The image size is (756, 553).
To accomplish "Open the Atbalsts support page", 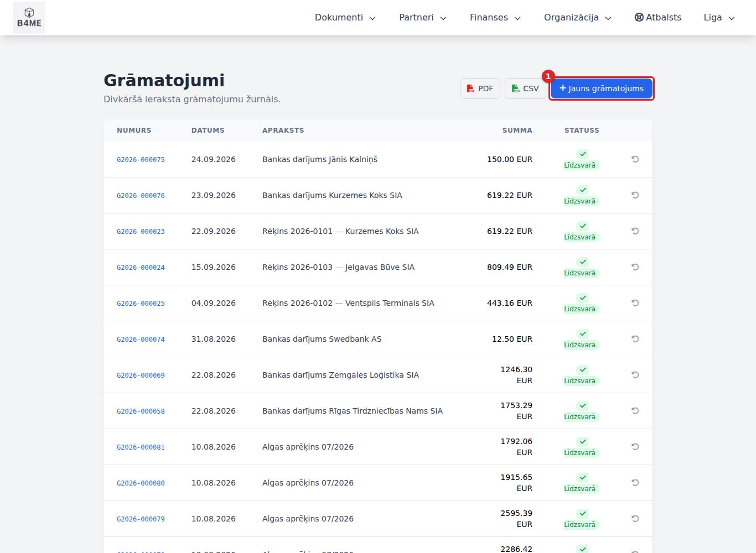I will click(658, 18).
